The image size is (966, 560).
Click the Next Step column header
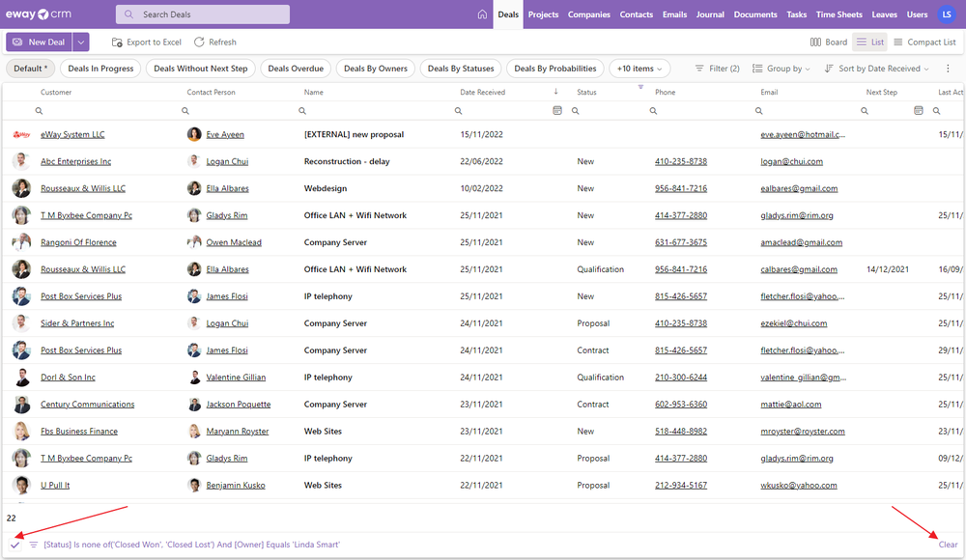881,92
